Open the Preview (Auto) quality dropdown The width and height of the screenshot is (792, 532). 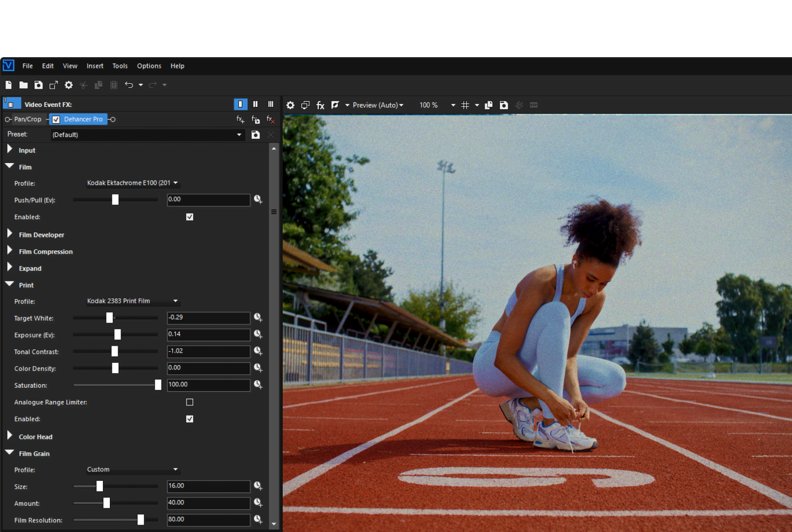tap(378, 105)
